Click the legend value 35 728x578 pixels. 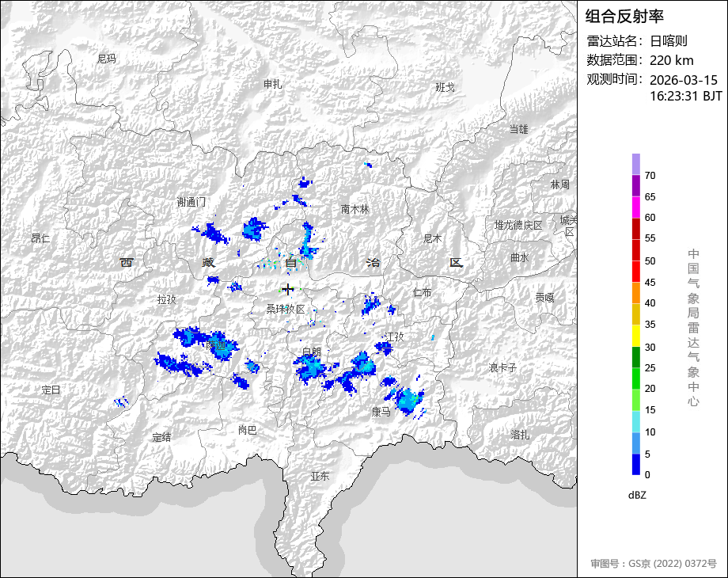650,325
